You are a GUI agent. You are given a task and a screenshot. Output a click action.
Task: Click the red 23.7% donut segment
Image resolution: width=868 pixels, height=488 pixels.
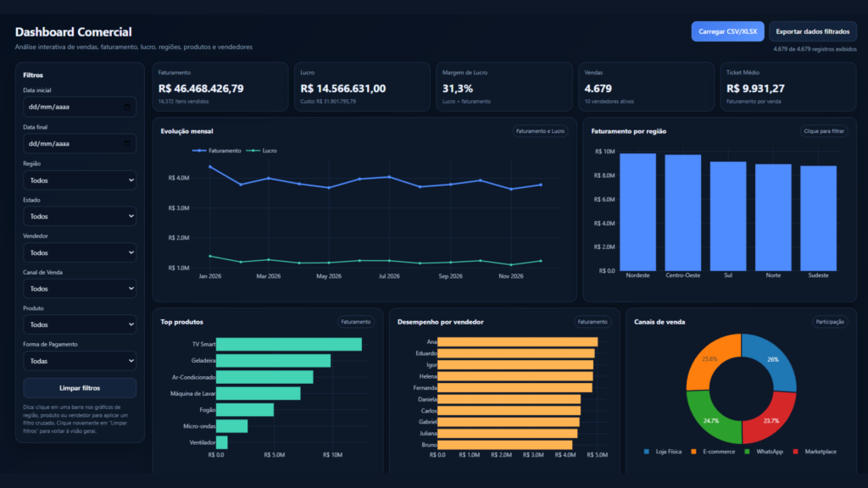click(x=771, y=420)
